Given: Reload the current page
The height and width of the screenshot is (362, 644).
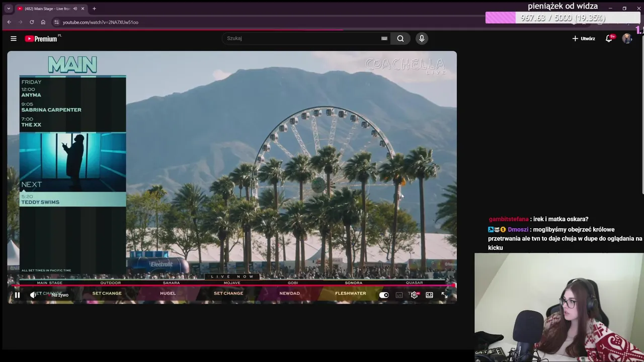Looking at the screenshot, I should 32,22.
